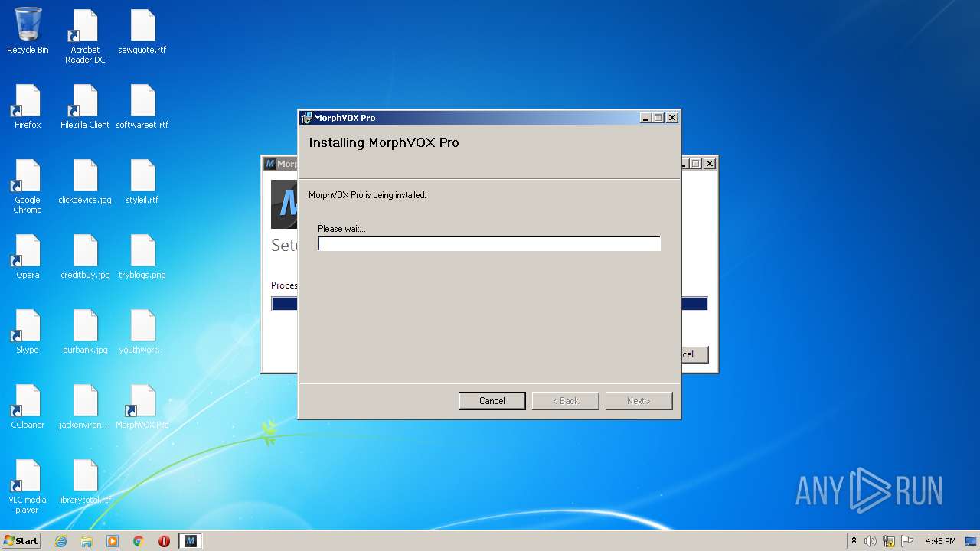Open FileZilla Client shortcut
Screen dimensions: 980x551
click(x=85, y=106)
